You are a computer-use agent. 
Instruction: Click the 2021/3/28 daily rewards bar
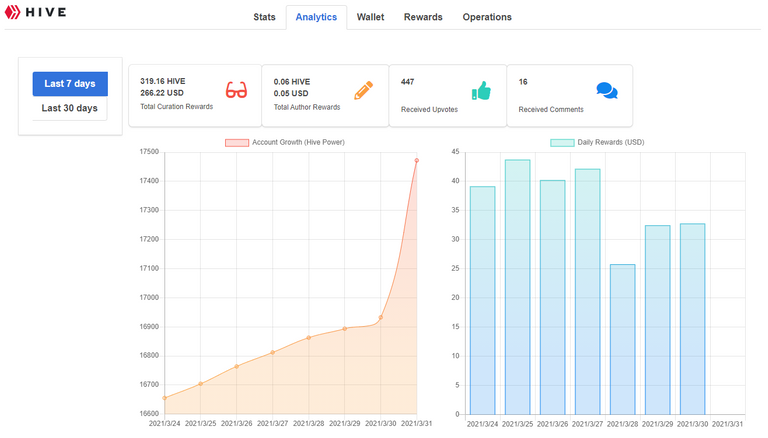pyautogui.click(x=623, y=340)
